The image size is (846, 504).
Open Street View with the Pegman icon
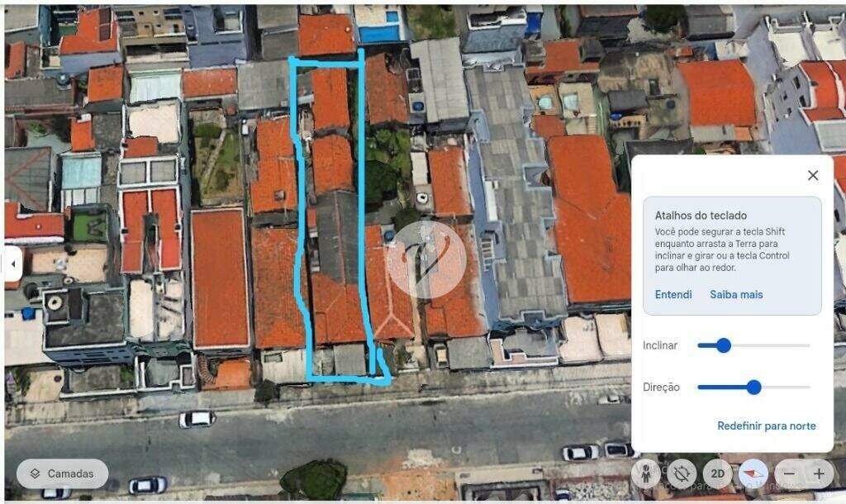click(645, 473)
